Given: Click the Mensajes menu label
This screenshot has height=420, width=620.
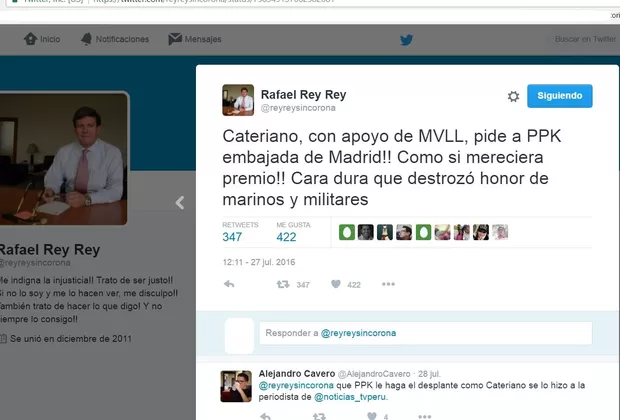Looking at the screenshot, I should click(x=203, y=39).
